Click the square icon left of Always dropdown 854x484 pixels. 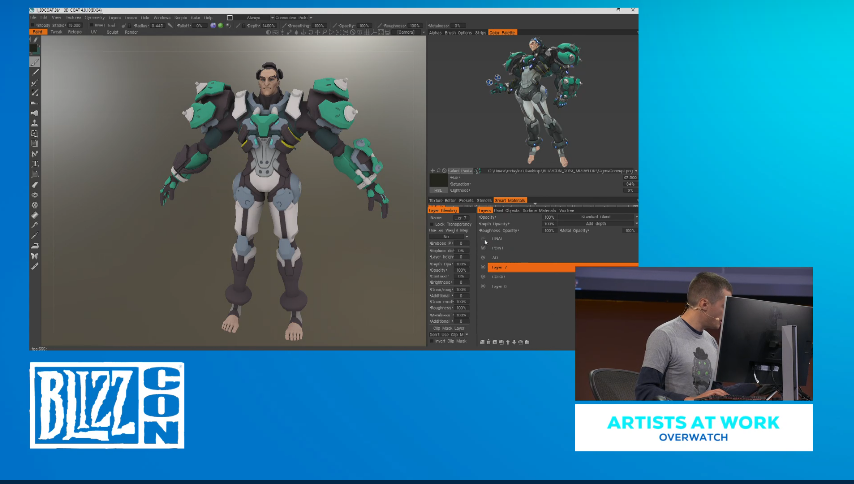(x=230, y=17)
